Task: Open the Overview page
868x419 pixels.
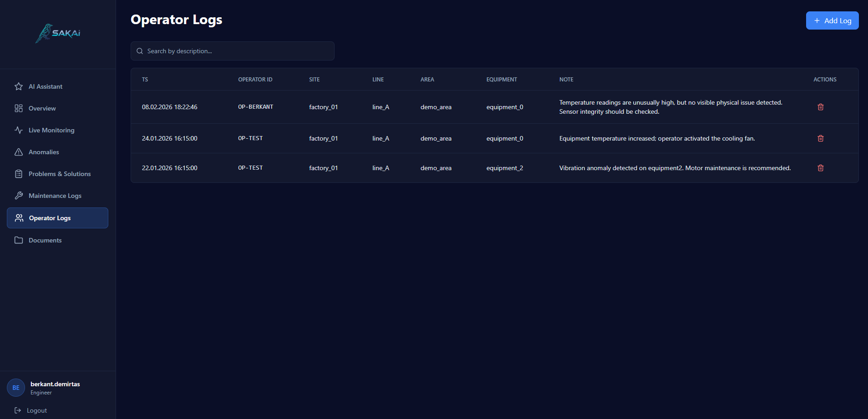Action: pos(42,108)
